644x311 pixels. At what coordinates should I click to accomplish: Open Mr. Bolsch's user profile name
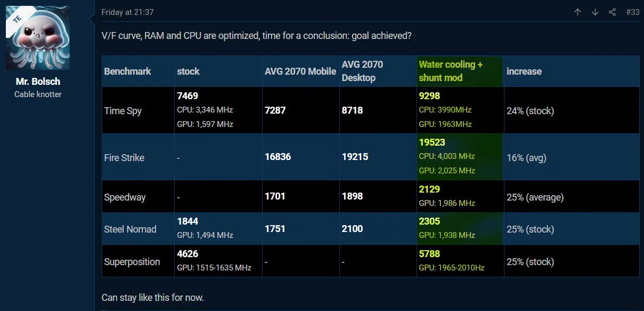[x=38, y=82]
